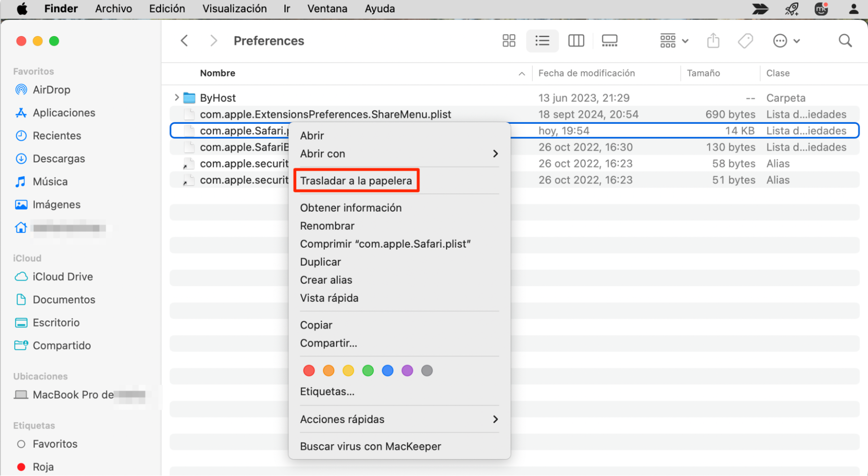Open the Ventana menu
This screenshot has height=476, width=868.
[x=327, y=9]
